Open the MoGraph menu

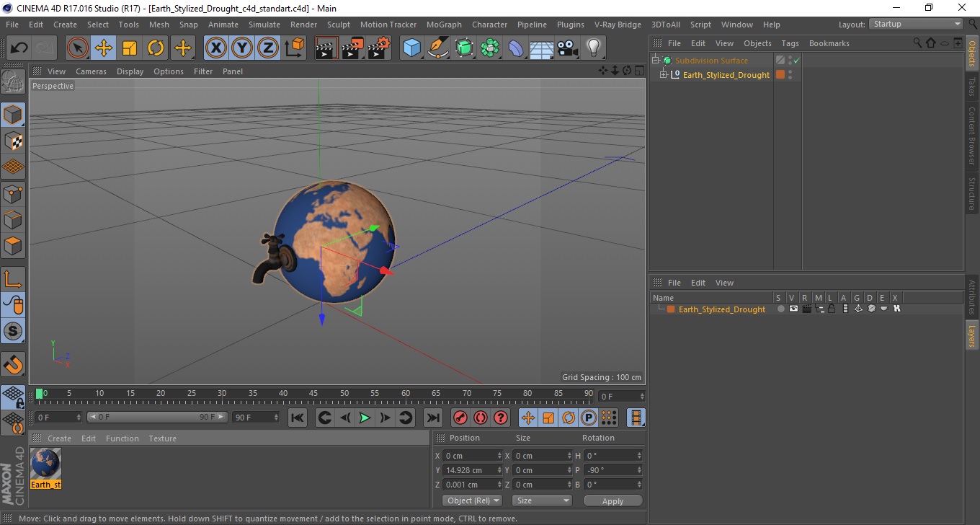[444, 25]
